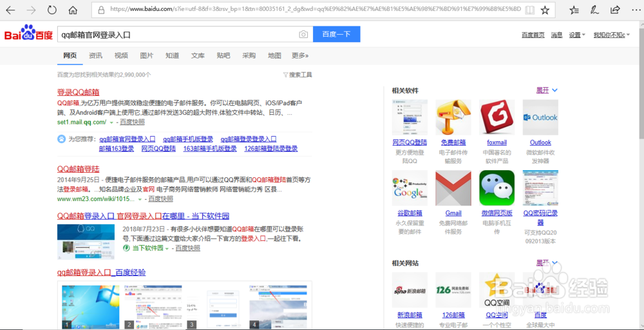Go to the browser Home icon
644x330 pixels.
coord(73,10)
